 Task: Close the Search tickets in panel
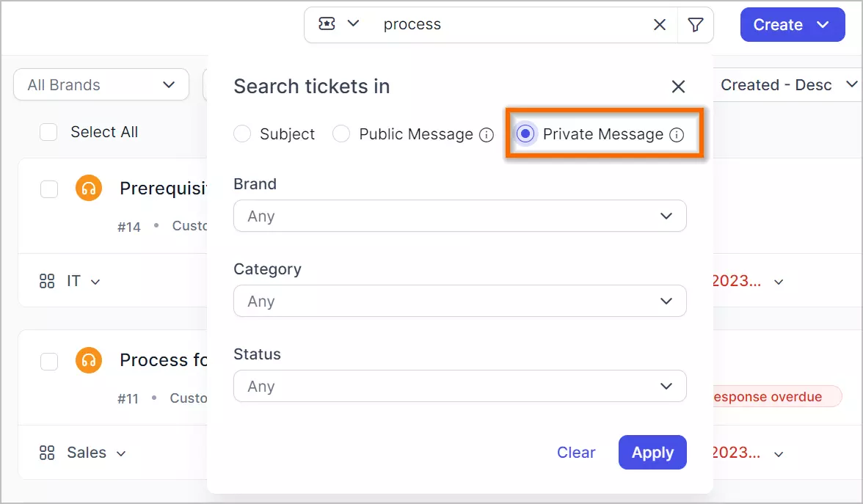click(678, 87)
